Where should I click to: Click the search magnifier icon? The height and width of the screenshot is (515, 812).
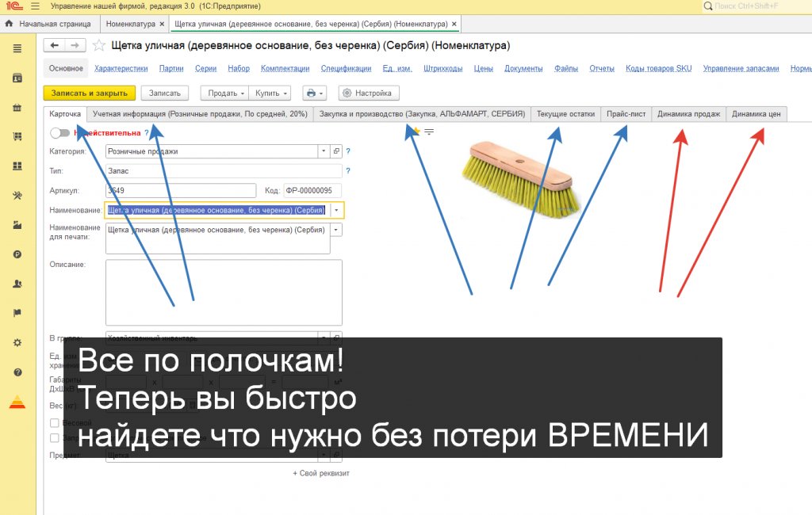708,6
